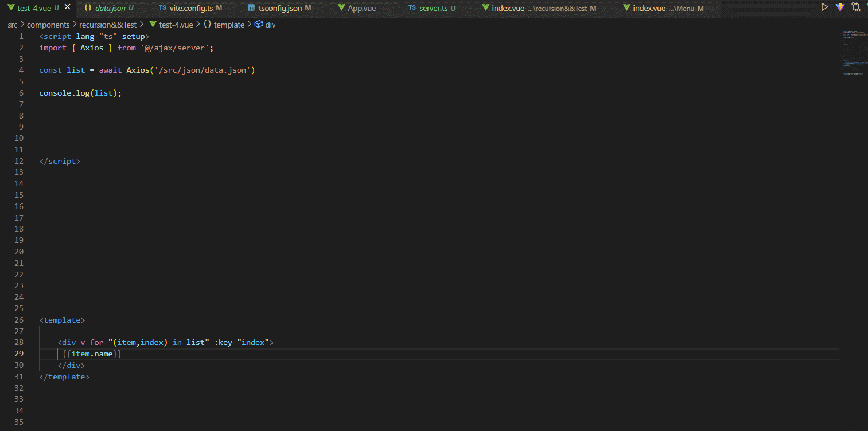868x431 pixels.
Task: Click line number 1 in gutter
Action: pos(21,36)
